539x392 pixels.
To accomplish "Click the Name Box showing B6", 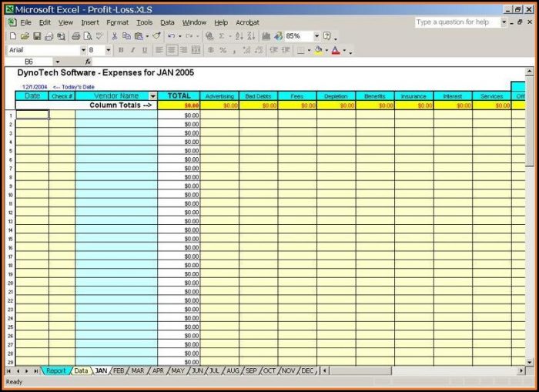I will (x=28, y=62).
